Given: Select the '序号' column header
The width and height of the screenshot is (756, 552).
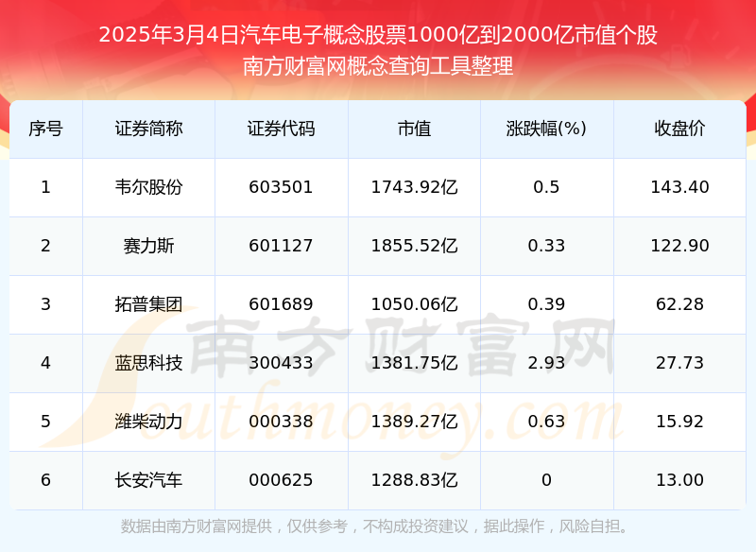Looking at the screenshot, I should [x=45, y=129].
